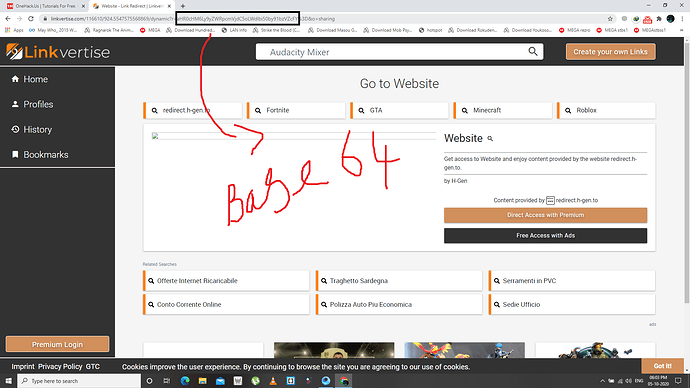This screenshot has height=388, width=690.
Task: Click the ad thumbnail below Serramenti in PVC
Action: click(595, 350)
